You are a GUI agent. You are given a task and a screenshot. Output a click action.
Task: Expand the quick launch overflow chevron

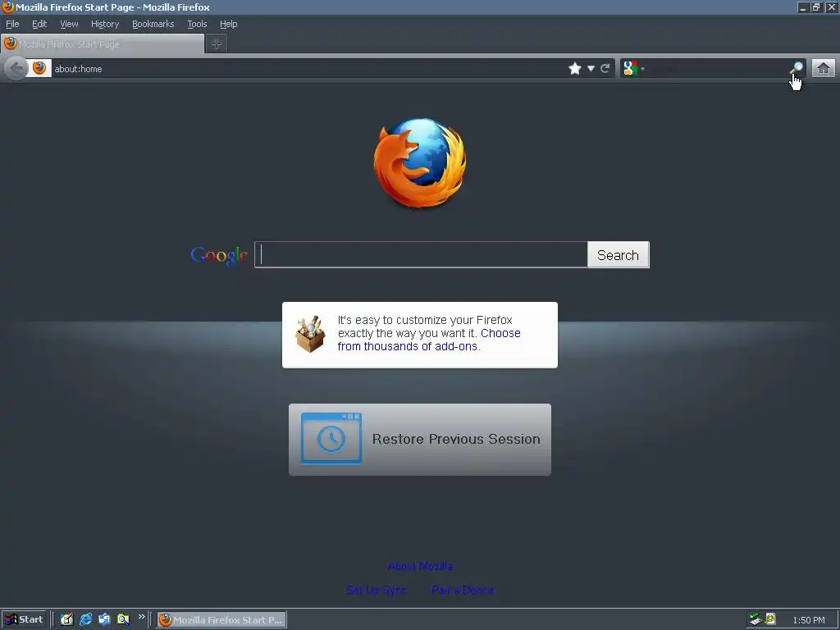tap(141, 617)
